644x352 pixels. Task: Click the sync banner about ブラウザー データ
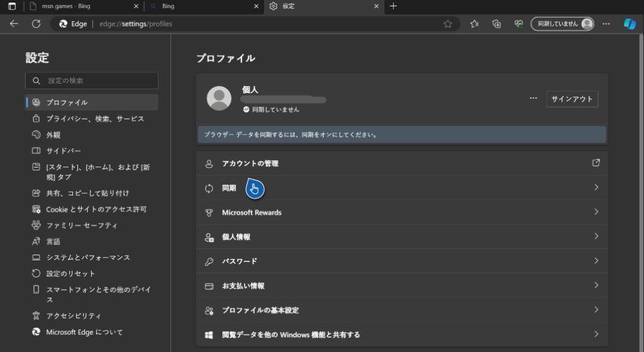[x=402, y=135]
